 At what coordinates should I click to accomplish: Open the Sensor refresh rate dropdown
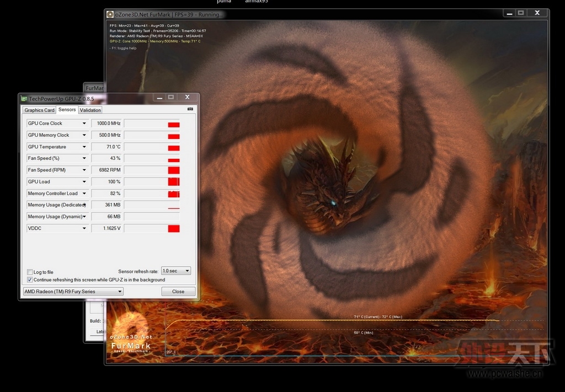tap(176, 271)
